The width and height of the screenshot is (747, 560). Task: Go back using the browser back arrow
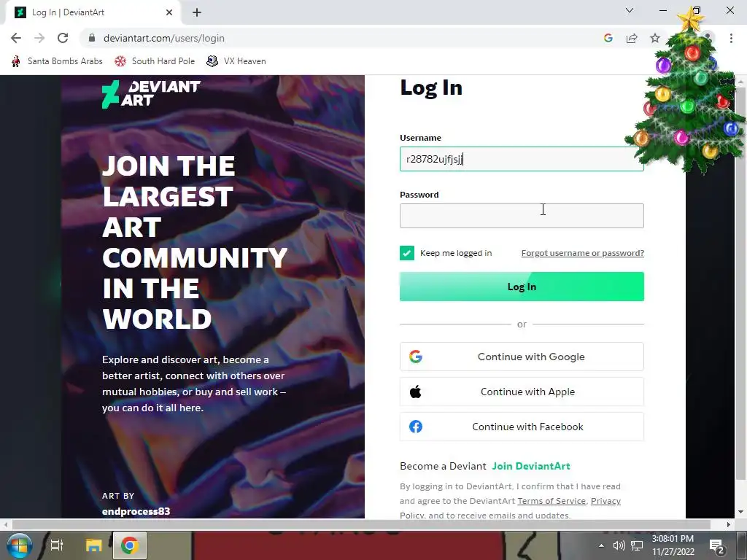click(x=16, y=38)
